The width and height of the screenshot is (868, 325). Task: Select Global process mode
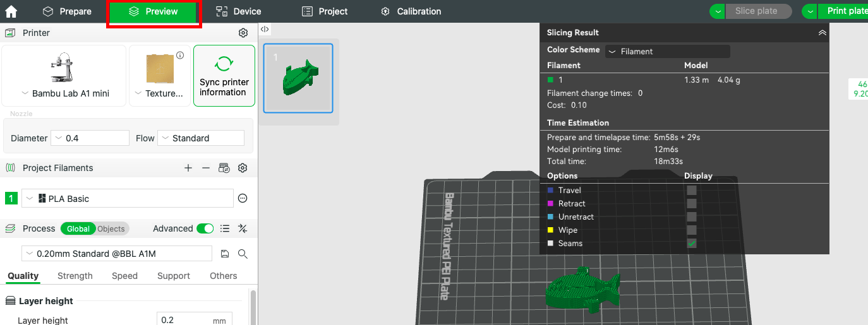(x=78, y=228)
